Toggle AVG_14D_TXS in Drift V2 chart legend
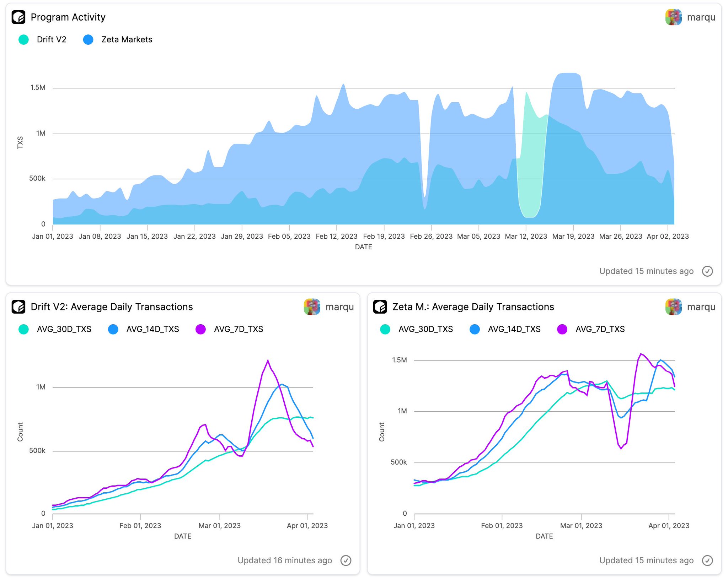 tap(144, 329)
